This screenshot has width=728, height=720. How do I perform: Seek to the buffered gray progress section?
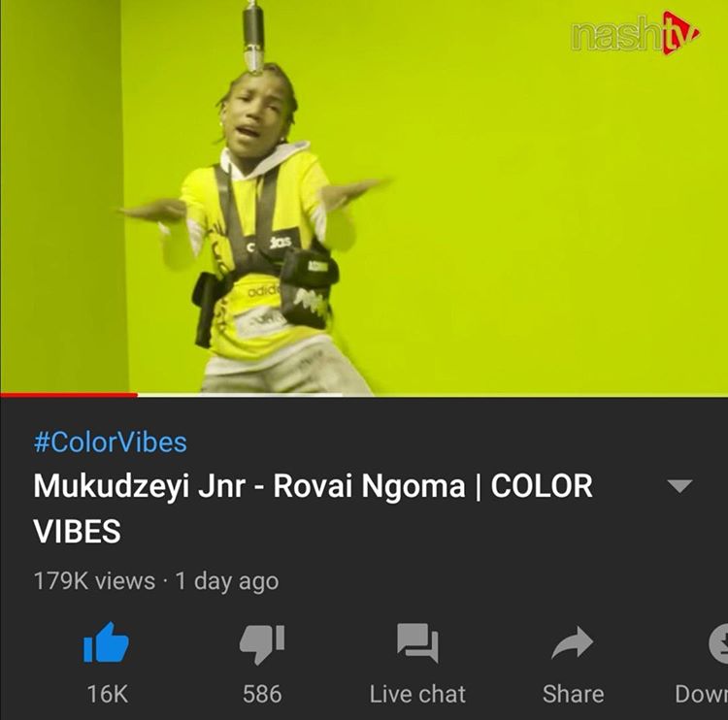tap(240, 395)
